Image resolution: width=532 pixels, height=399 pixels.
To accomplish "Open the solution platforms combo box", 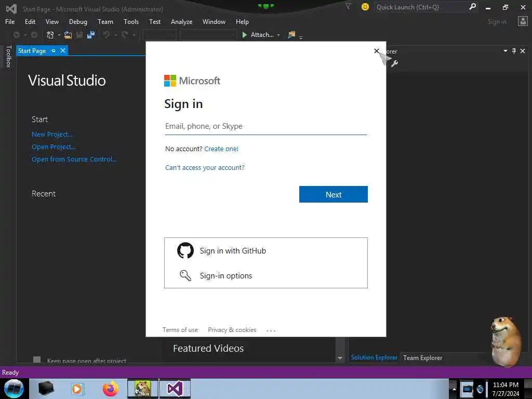I will pos(208,35).
